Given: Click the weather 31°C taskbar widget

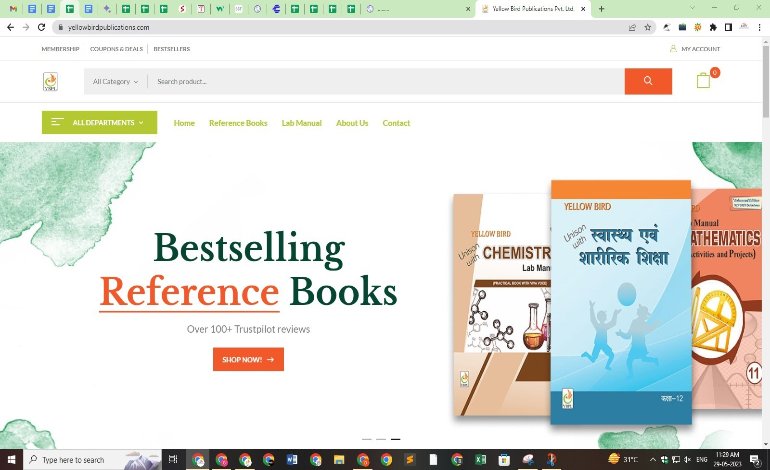Looking at the screenshot, I should 623,460.
